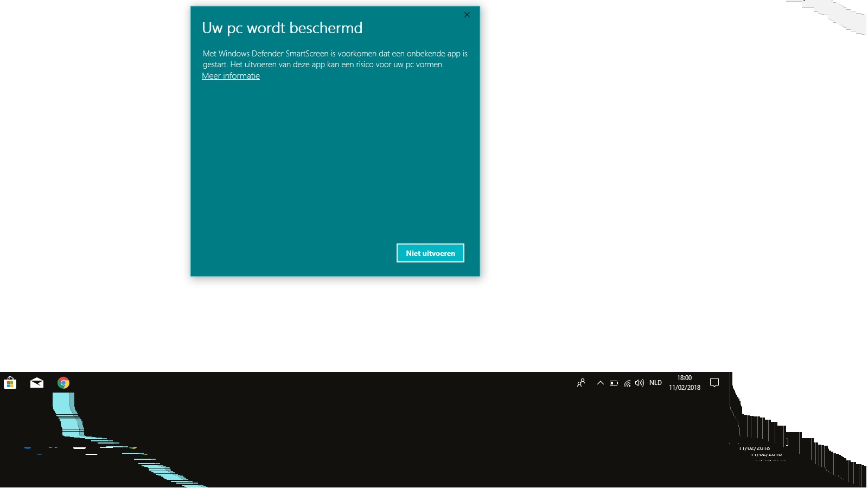Open Microsoft Store from taskbar
Screen dimensions: 868x488
click(x=10, y=383)
